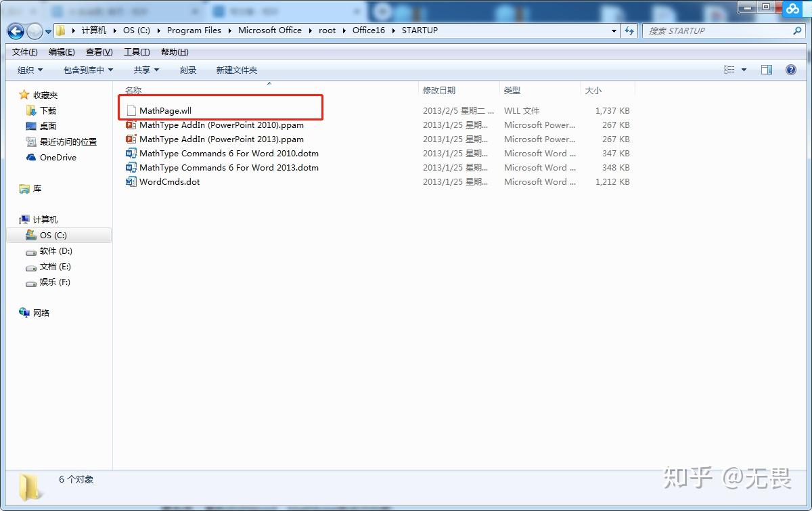Screen dimensions: 812x511
Task: Select MathType AddIn (PowerPoint 2010).ppam file icon
Action: (x=131, y=125)
